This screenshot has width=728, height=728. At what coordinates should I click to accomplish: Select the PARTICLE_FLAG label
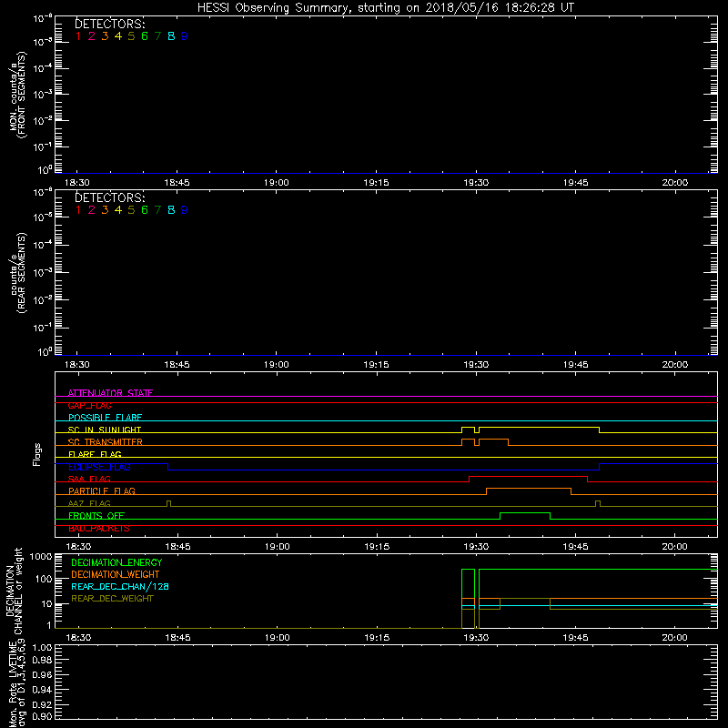tap(102, 490)
